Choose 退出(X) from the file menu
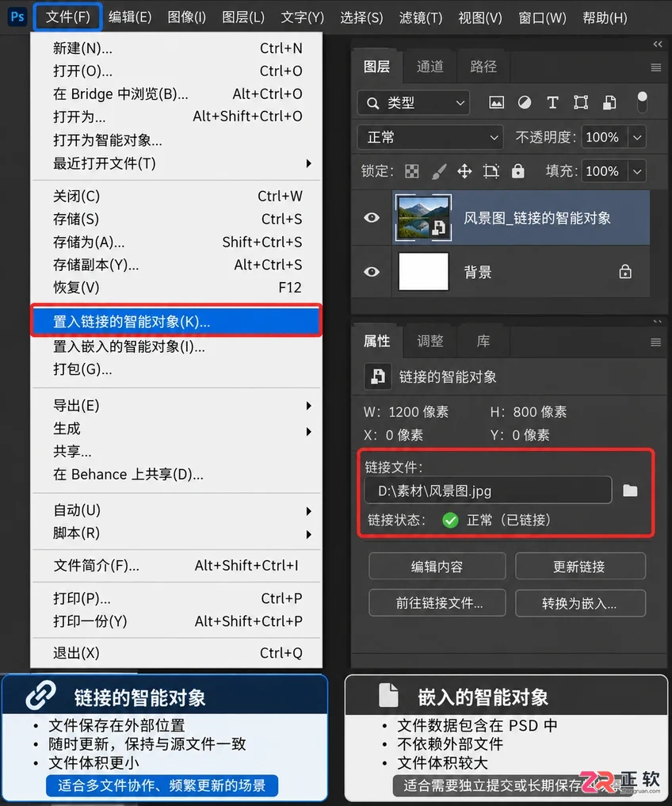Image resolution: width=672 pixels, height=806 pixels. click(x=177, y=653)
